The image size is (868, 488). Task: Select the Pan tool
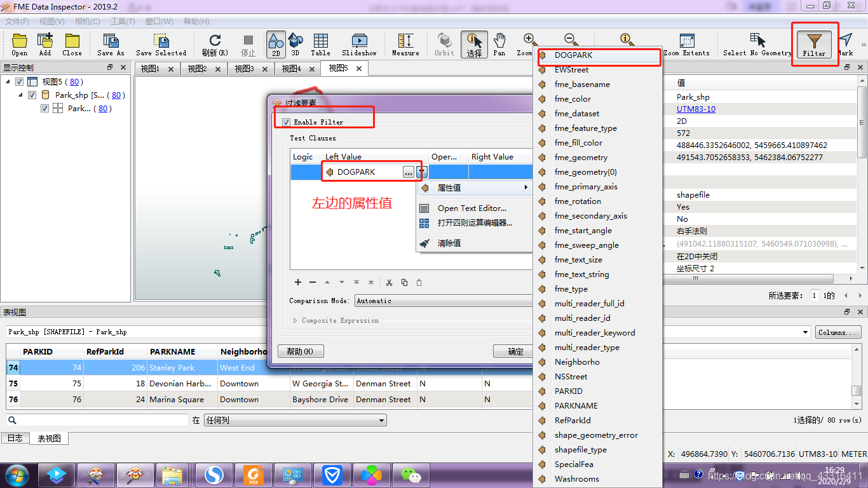pos(499,44)
